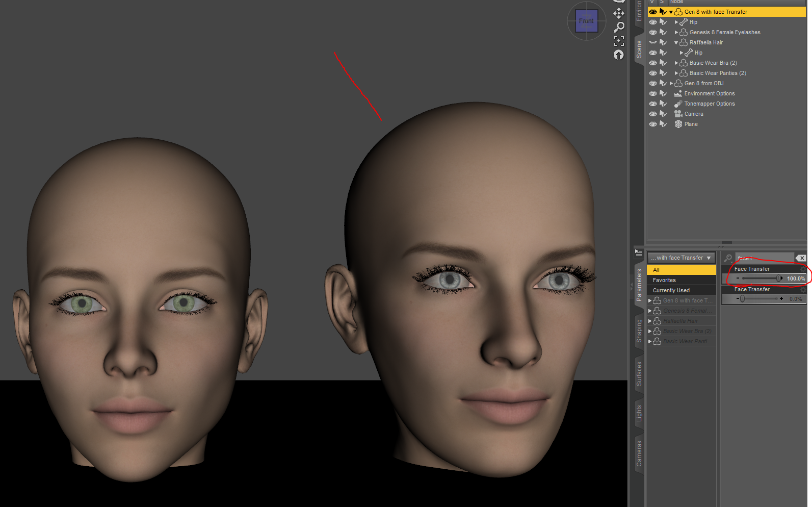Image resolution: width=812 pixels, height=507 pixels.
Task: Expand 'Genesis 8 Femal...' in Parameters list
Action: 650,311
